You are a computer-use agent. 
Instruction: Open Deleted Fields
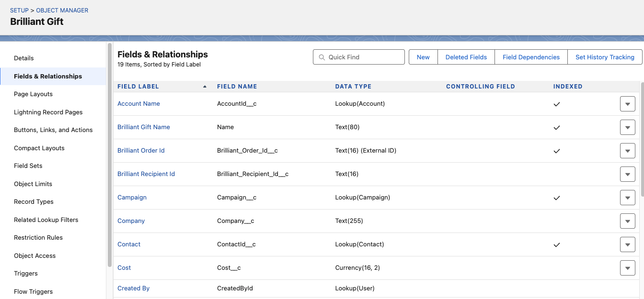coord(466,57)
